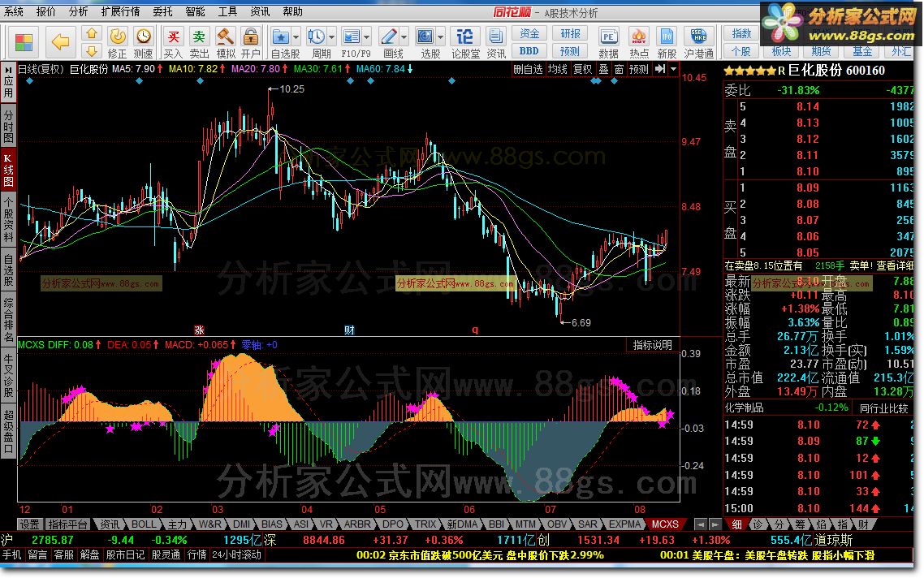Open the 智能 menu

pyautogui.click(x=195, y=11)
